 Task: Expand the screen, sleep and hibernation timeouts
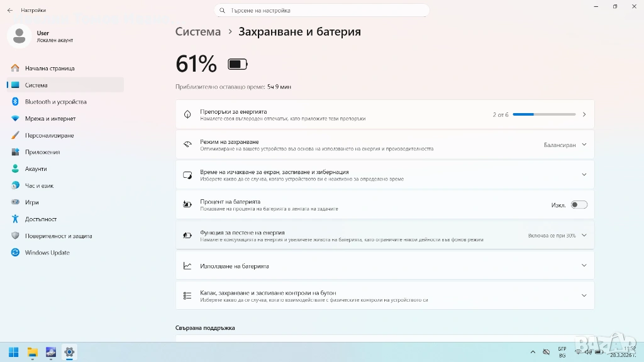pos(584,175)
